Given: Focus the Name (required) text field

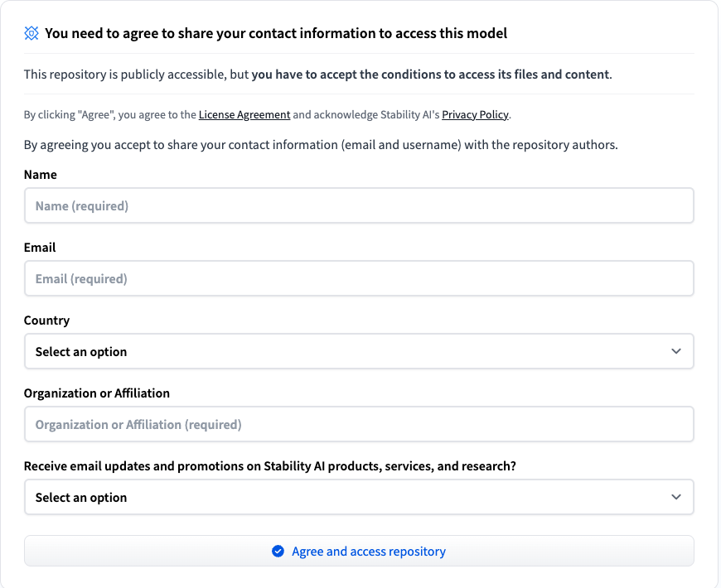Looking at the screenshot, I should click(358, 206).
